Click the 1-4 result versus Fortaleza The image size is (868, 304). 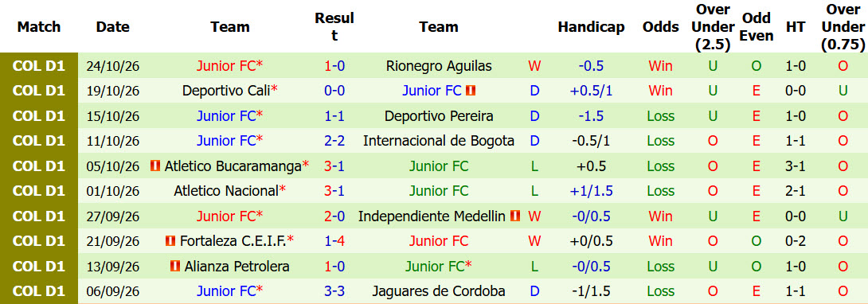click(x=334, y=241)
